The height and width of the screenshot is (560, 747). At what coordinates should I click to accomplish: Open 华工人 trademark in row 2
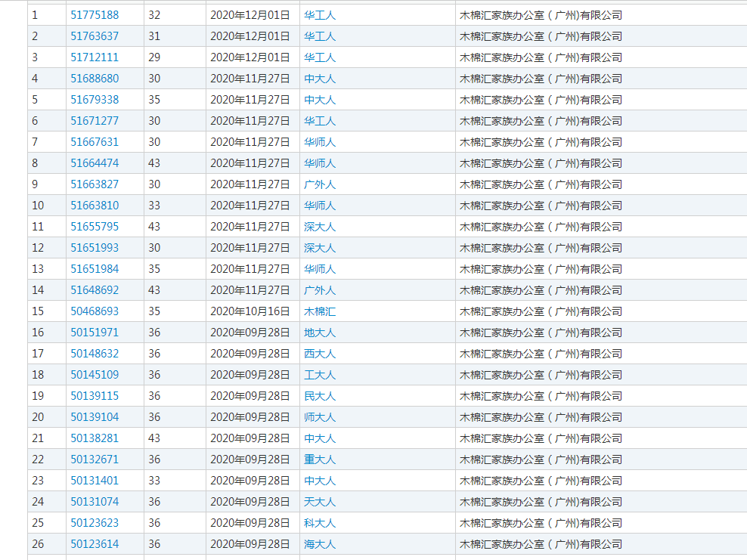[x=320, y=36]
